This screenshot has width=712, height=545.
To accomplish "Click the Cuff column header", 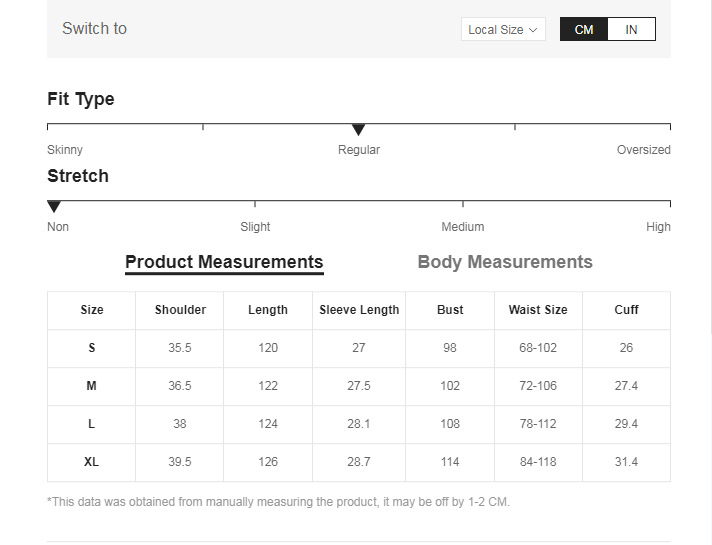I will pos(627,310).
